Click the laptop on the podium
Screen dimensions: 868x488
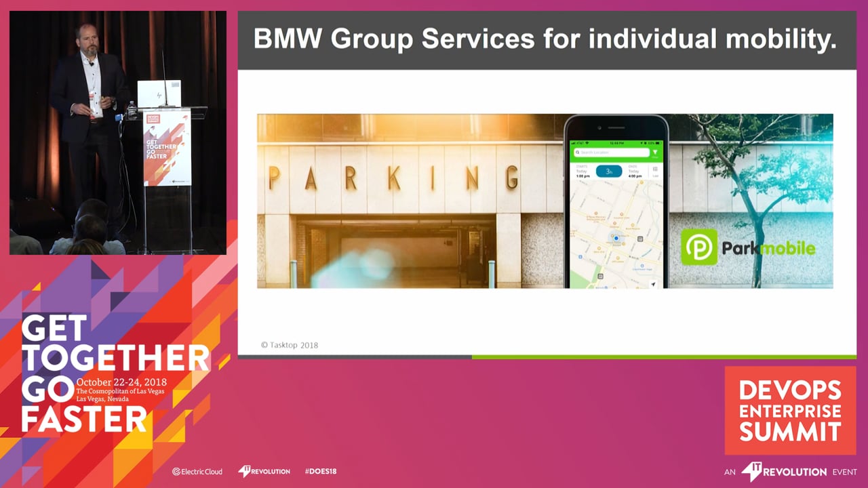coord(159,94)
